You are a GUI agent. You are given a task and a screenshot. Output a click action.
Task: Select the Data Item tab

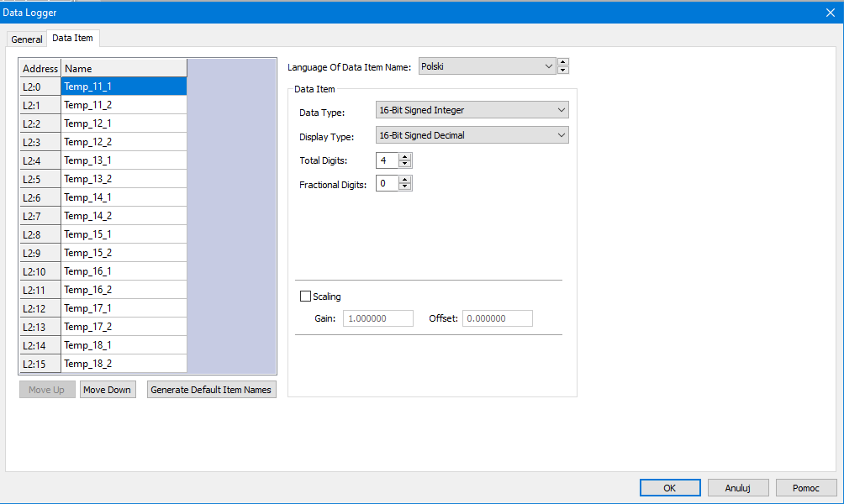[73, 39]
